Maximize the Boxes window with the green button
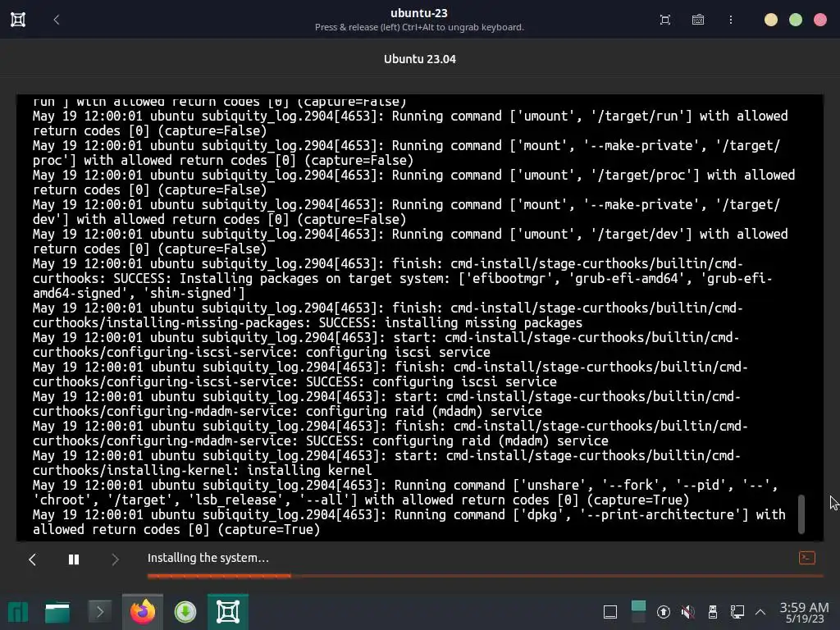The image size is (840, 630). [796, 20]
